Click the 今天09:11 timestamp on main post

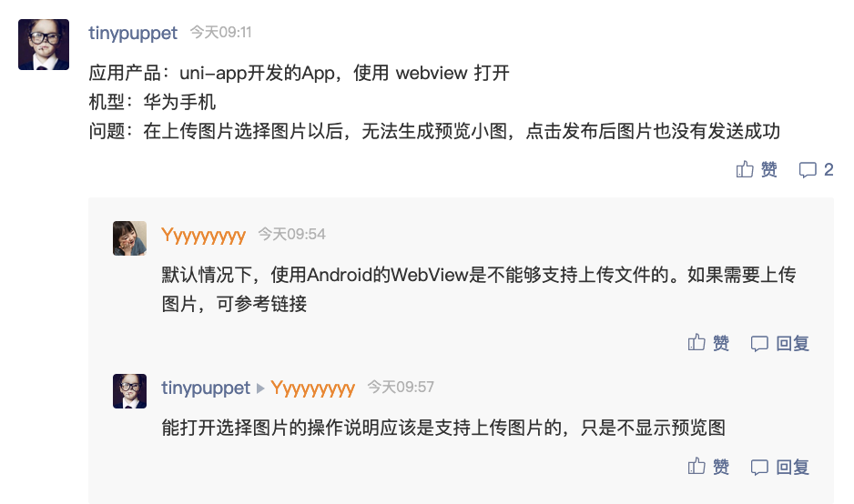[x=220, y=33]
